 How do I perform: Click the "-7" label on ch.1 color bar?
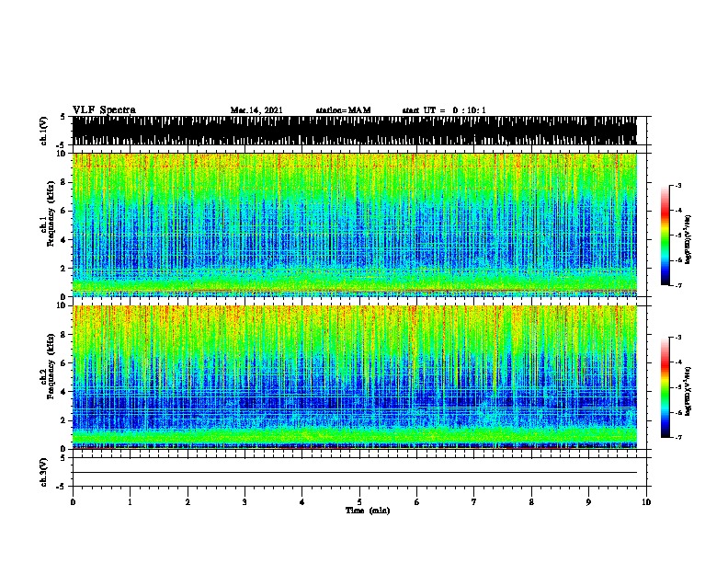[x=678, y=285]
